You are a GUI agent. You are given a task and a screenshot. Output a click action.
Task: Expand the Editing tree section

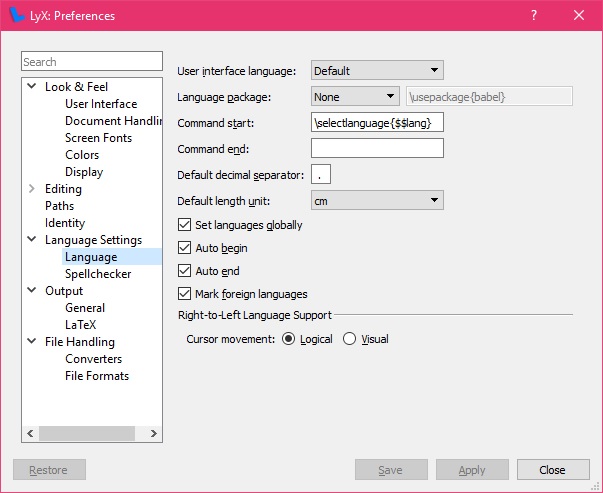coord(32,188)
